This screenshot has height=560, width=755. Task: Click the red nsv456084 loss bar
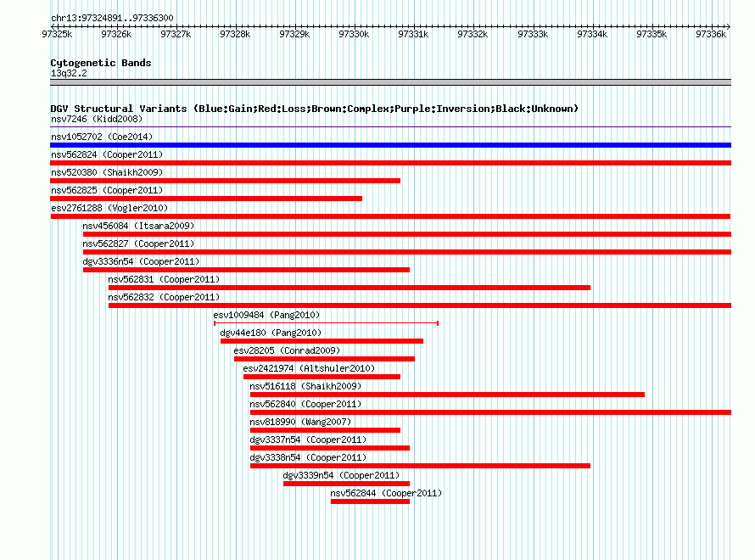407,234
